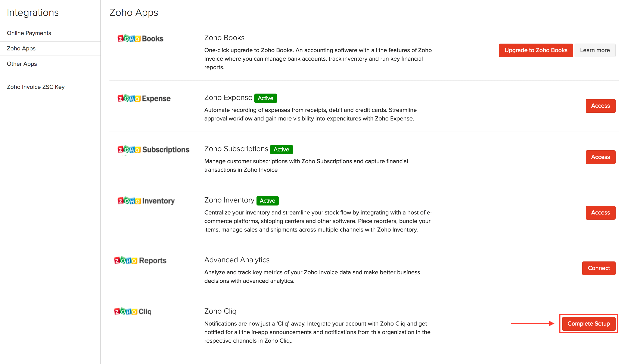Click the Zoho Subscriptions logo
Screen dimensions: 625x364
(153, 149)
